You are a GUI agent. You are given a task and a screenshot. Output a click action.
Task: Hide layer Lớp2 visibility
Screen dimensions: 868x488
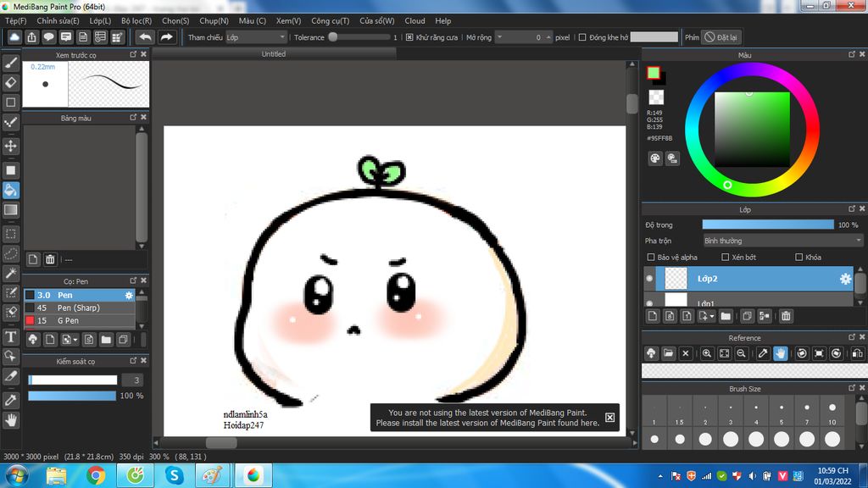click(649, 279)
